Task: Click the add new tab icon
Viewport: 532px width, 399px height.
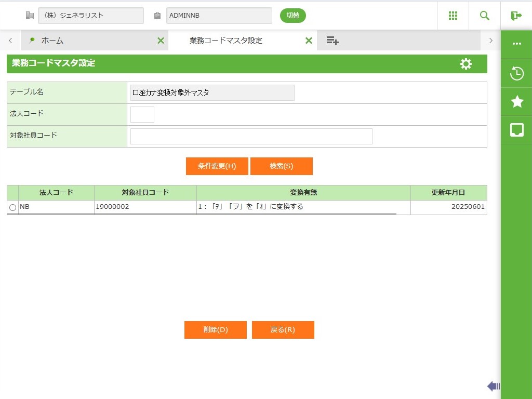Action: (x=332, y=41)
